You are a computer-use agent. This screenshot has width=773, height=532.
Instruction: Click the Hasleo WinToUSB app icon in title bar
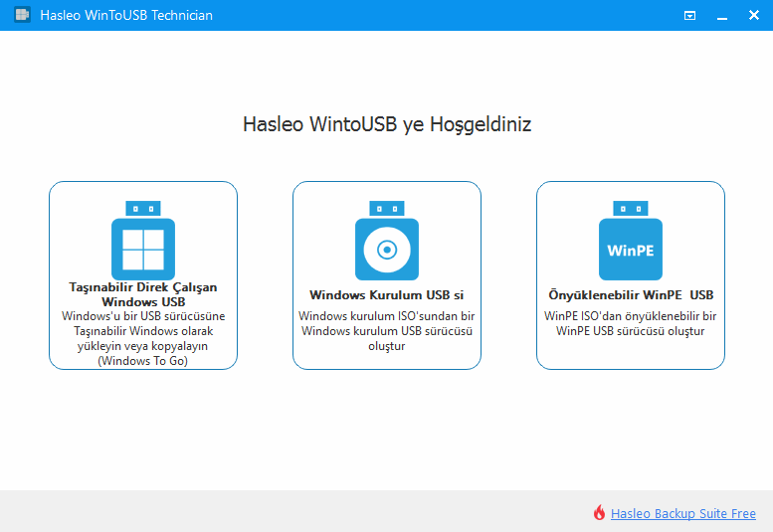coord(20,15)
